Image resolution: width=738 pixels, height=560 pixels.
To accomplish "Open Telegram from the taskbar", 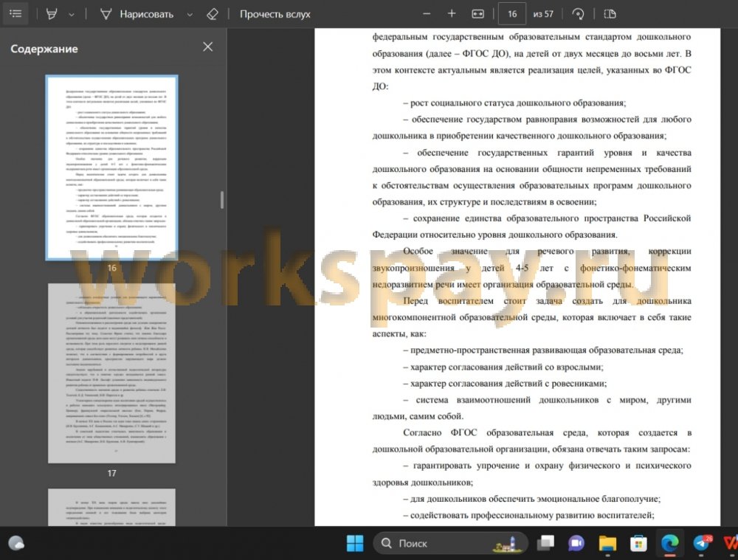I will (701, 543).
